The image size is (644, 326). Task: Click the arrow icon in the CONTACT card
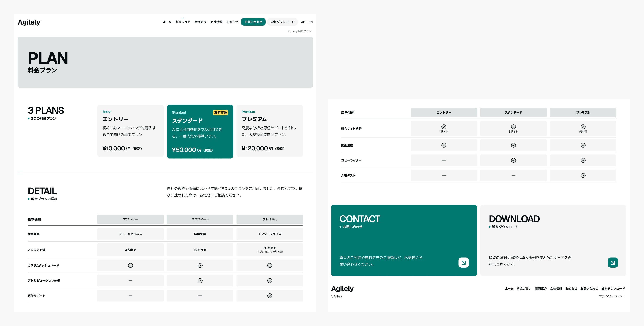[463, 262]
